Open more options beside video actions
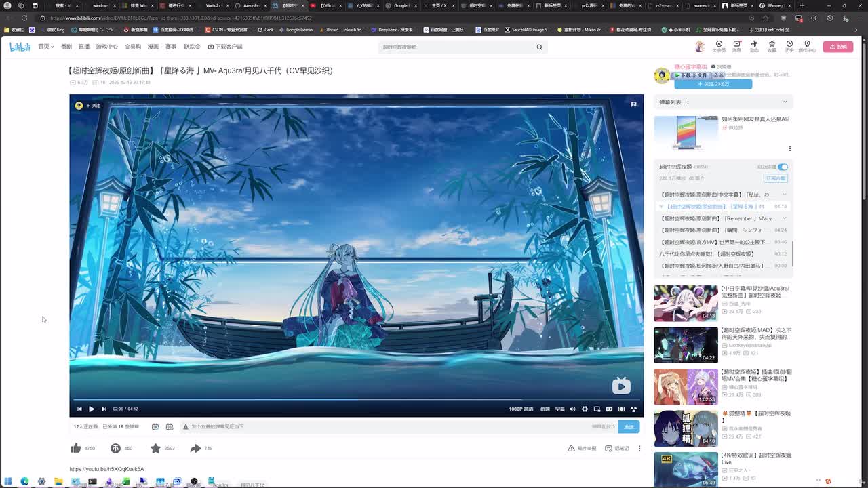 point(639,449)
